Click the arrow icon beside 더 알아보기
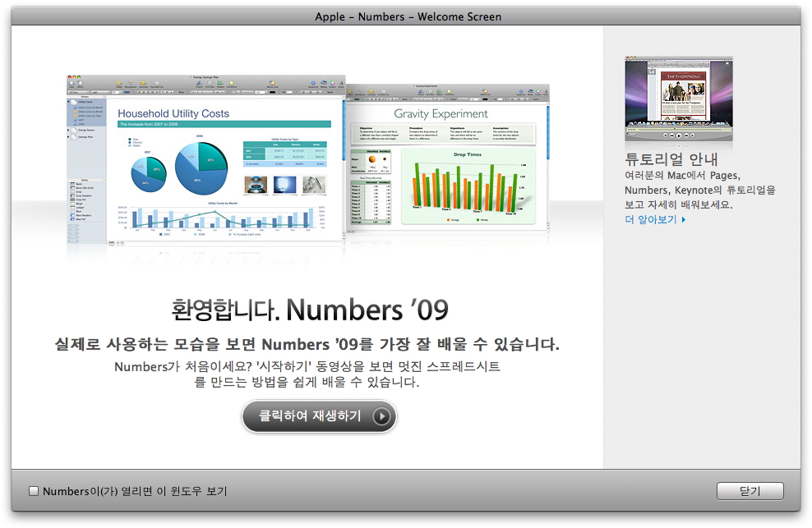Viewport: 812px width, 528px height. (x=684, y=219)
